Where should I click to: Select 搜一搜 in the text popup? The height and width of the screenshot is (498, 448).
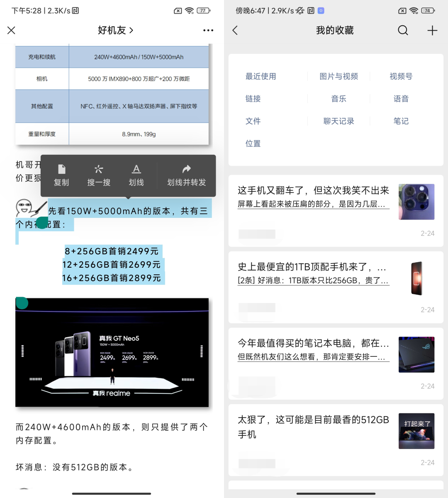click(x=99, y=175)
